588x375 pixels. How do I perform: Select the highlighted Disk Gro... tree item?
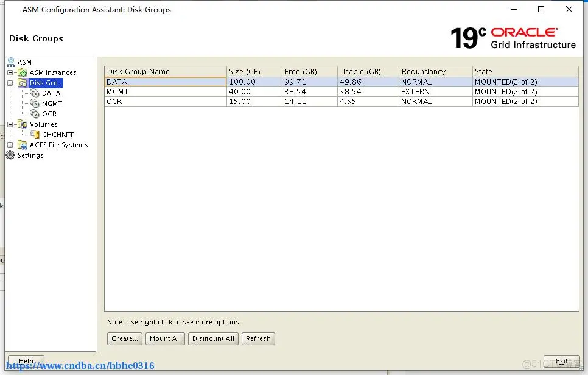coord(46,83)
